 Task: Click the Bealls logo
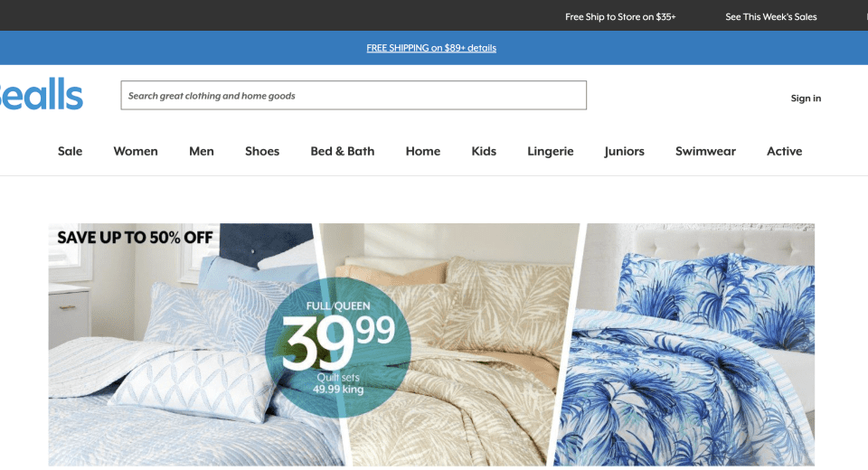coord(40,94)
